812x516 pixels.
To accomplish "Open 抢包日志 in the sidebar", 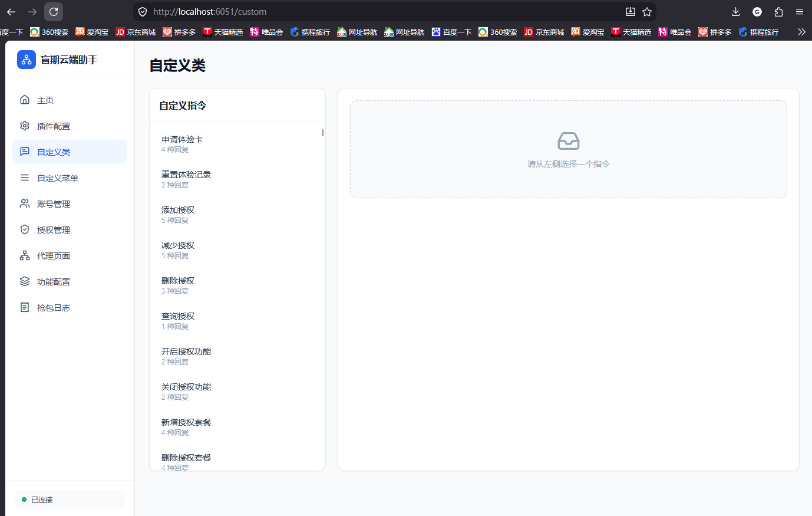I will pyautogui.click(x=70, y=307).
